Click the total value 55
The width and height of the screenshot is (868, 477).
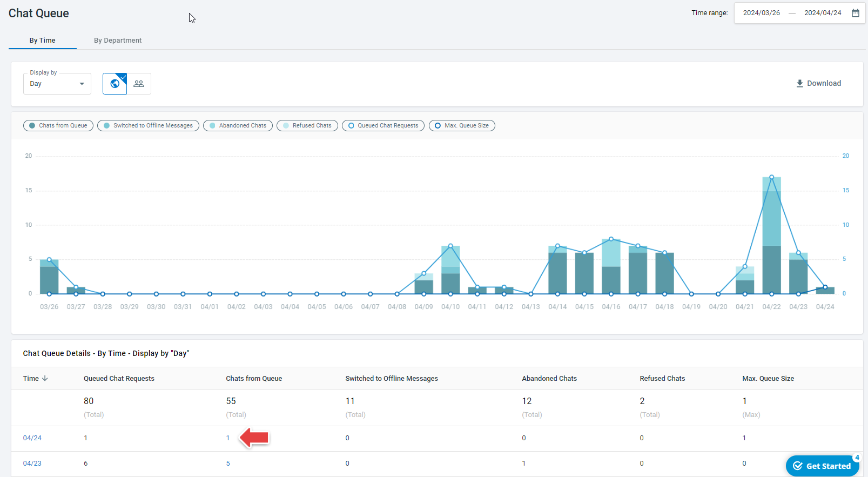point(231,401)
